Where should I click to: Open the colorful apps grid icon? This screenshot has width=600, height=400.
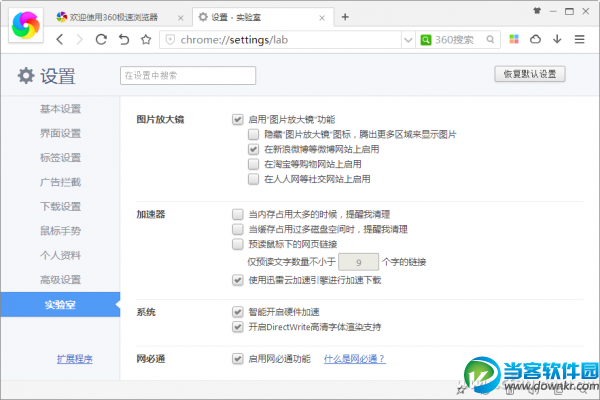tap(514, 39)
